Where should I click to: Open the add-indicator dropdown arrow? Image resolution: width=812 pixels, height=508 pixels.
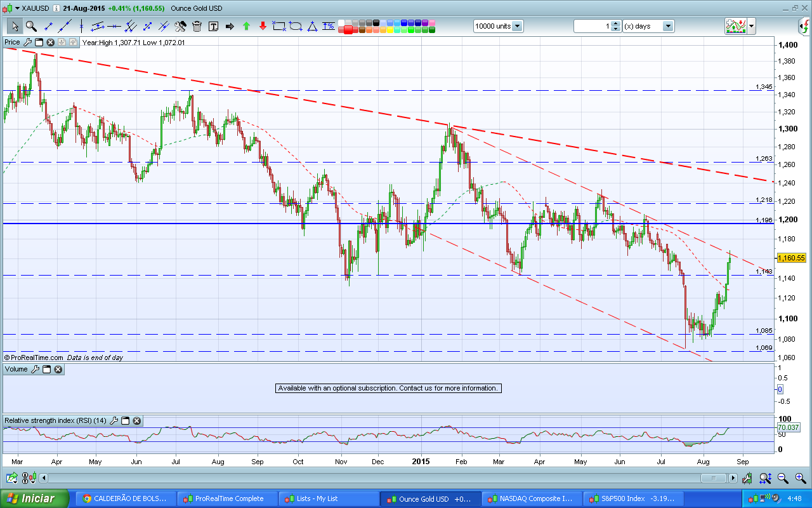tap(752, 26)
